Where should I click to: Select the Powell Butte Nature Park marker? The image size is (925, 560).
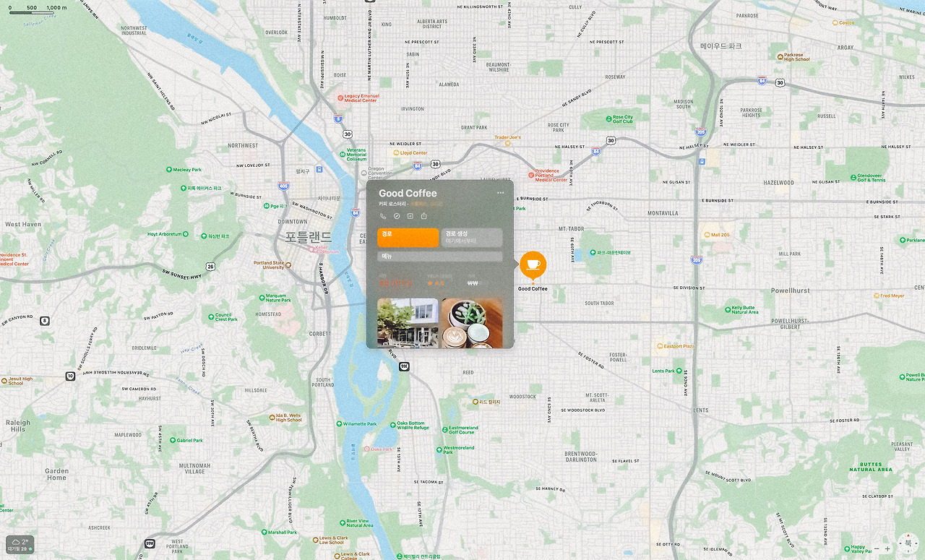click(901, 376)
